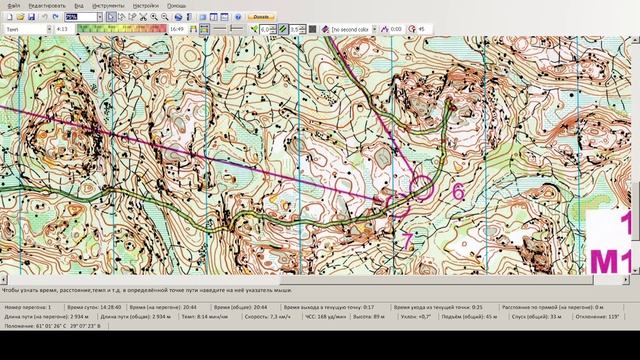640x360 pixels.
Task: Click the 4:13 minimum pace field
Action: (x=65, y=29)
